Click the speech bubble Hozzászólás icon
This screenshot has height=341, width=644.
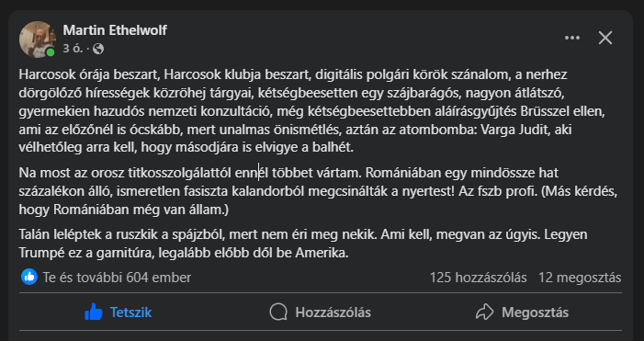click(x=278, y=313)
